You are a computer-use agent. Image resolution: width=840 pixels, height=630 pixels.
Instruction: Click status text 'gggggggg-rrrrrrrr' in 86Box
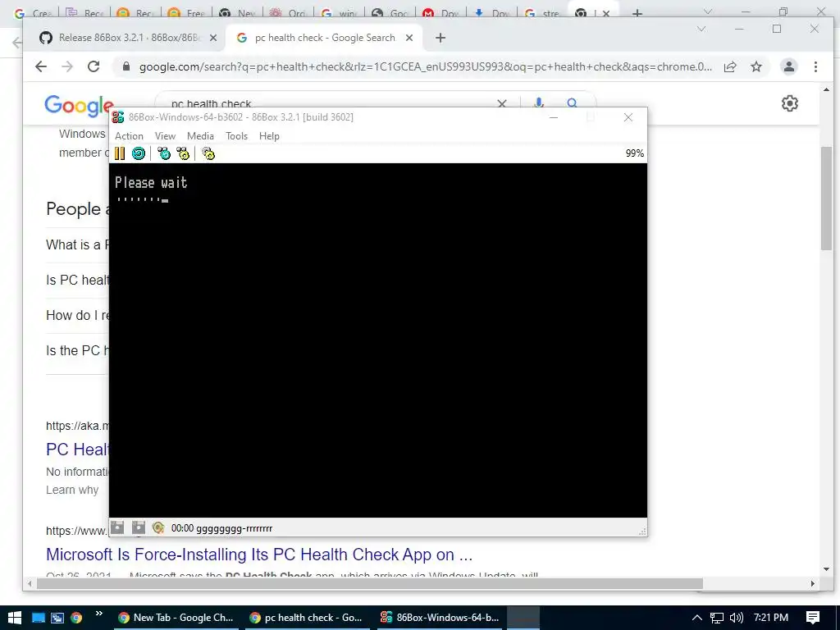(x=234, y=528)
